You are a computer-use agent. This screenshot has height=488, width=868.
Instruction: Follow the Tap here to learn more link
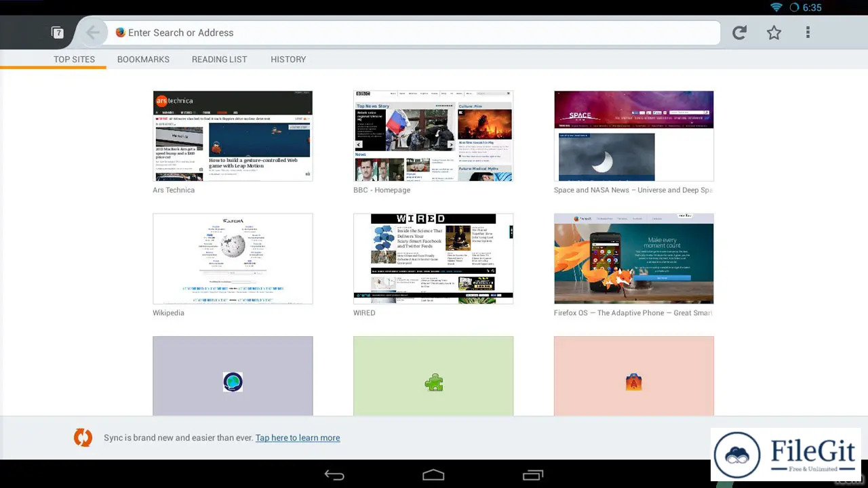pyautogui.click(x=298, y=438)
